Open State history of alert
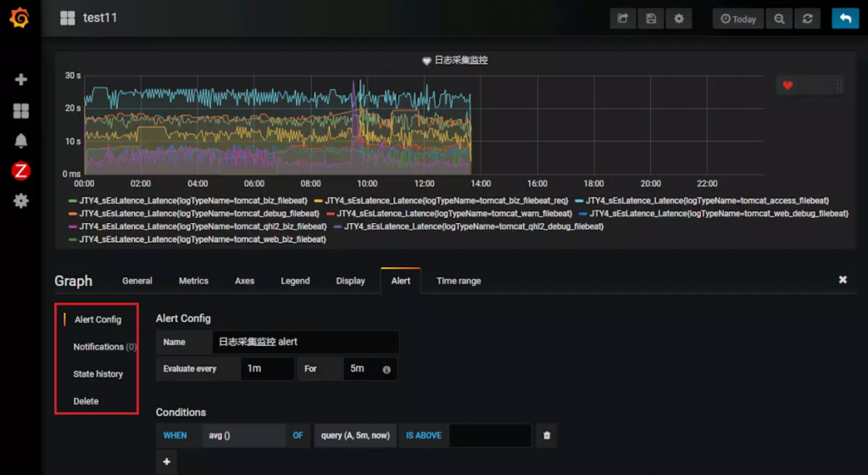 tap(98, 374)
